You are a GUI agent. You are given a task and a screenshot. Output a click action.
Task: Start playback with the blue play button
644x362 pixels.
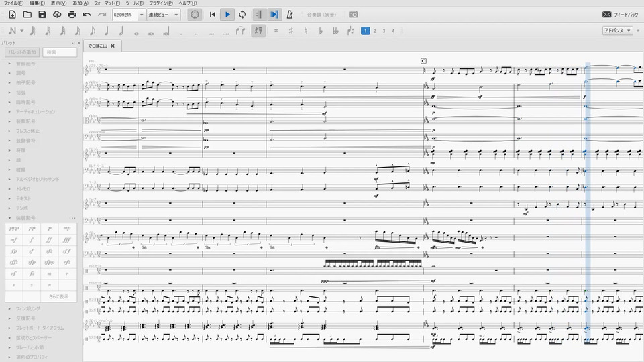[x=227, y=15]
